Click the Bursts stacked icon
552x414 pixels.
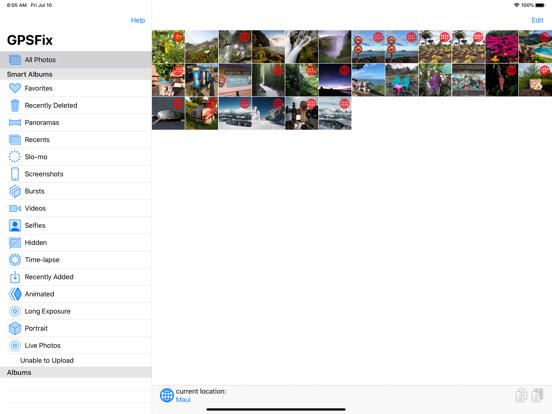tap(15, 191)
